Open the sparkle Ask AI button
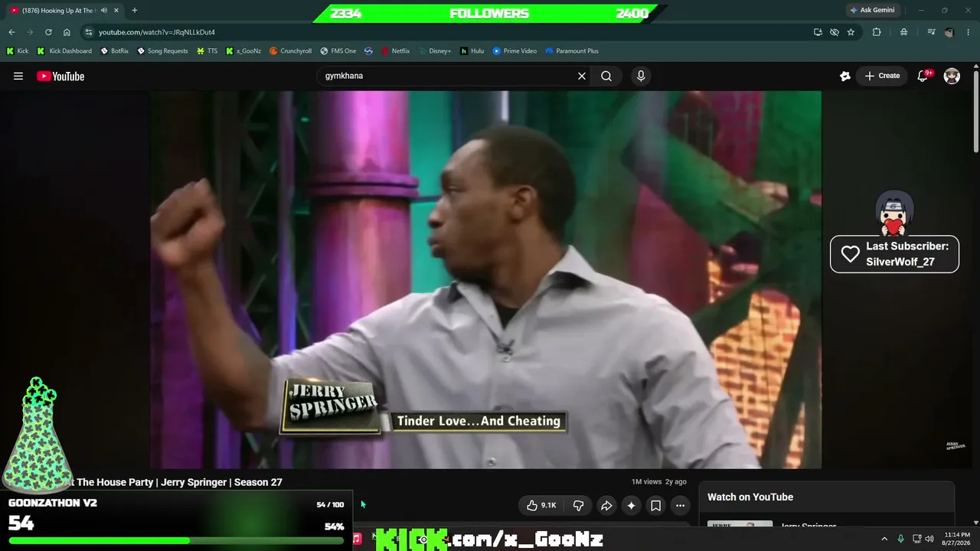Image resolution: width=980 pixels, height=551 pixels. pyautogui.click(x=631, y=505)
